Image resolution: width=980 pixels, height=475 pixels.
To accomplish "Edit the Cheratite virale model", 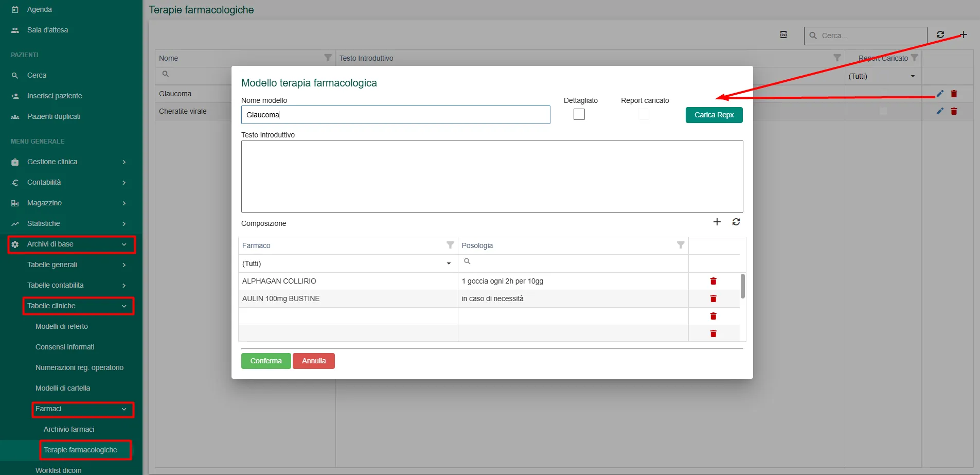I will pos(940,111).
